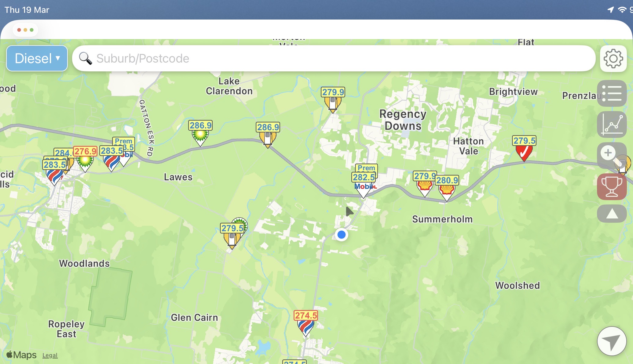The width and height of the screenshot is (633, 364).
Task: Tap the Brightview map label
Action: pyautogui.click(x=513, y=92)
